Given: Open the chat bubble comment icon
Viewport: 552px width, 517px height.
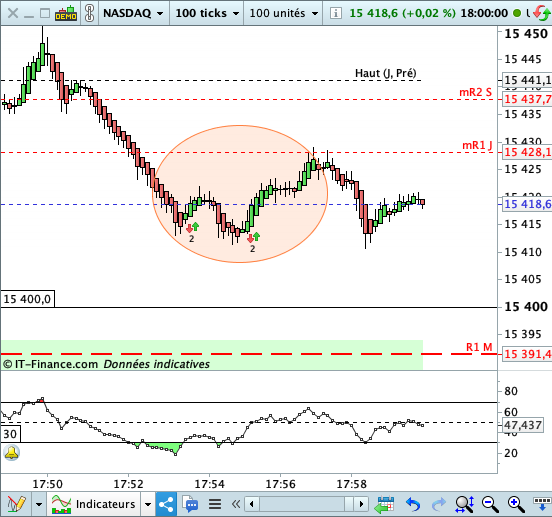Looking at the screenshot, I should pyautogui.click(x=190, y=504).
